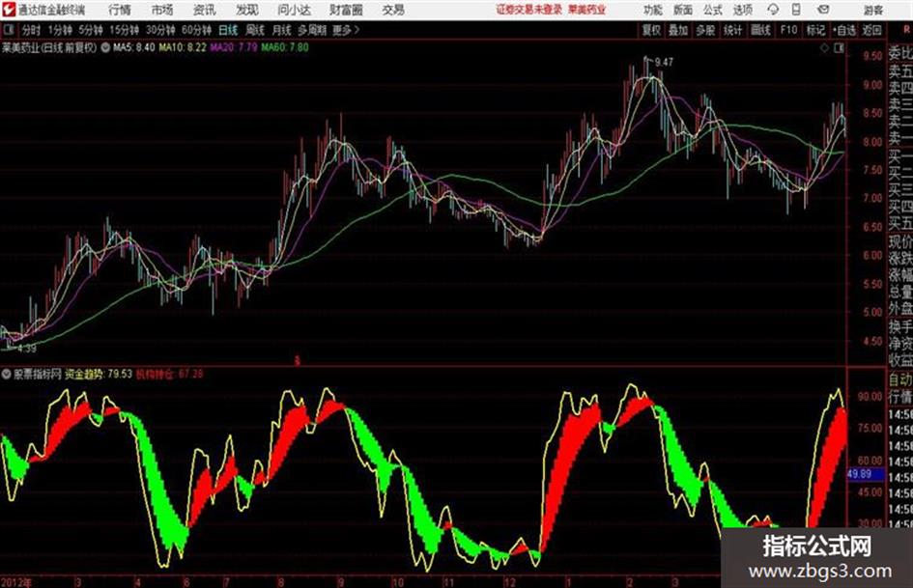Click the 多股 multi-stock toolbar button
The image size is (913, 588).
coord(705,30)
